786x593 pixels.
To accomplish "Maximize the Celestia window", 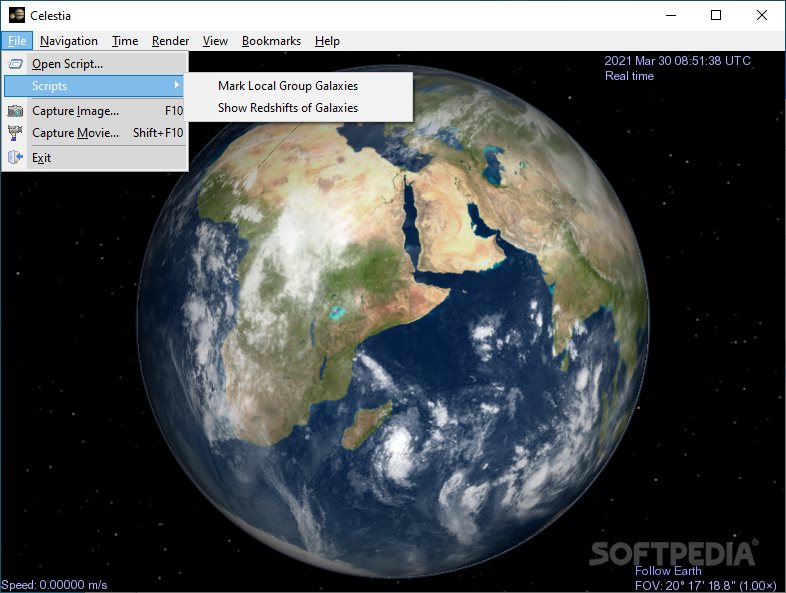I will point(716,16).
